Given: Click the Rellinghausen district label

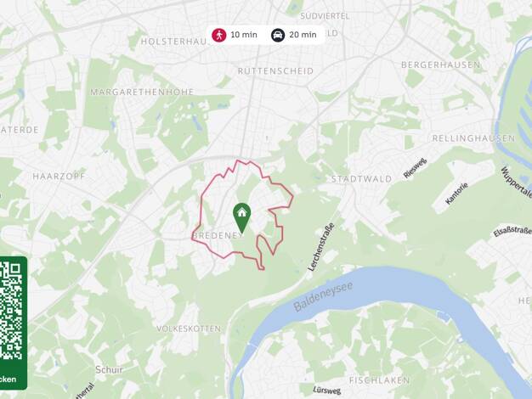Looking at the screenshot, I should (473, 138).
